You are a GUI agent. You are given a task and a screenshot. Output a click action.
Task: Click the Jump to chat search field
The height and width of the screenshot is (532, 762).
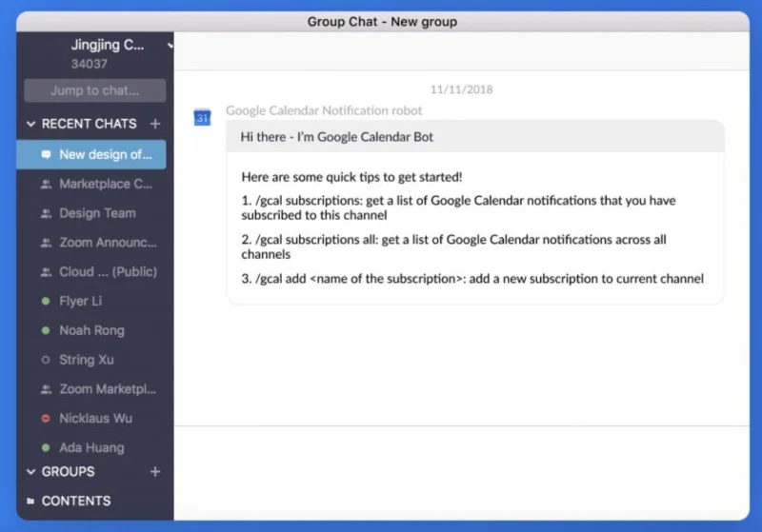point(95,90)
